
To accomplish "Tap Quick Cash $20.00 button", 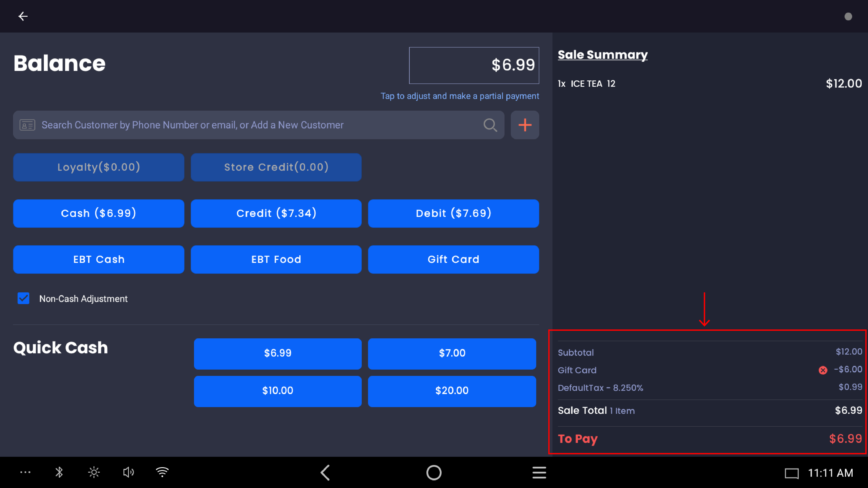I will pyautogui.click(x=452, y=391).
